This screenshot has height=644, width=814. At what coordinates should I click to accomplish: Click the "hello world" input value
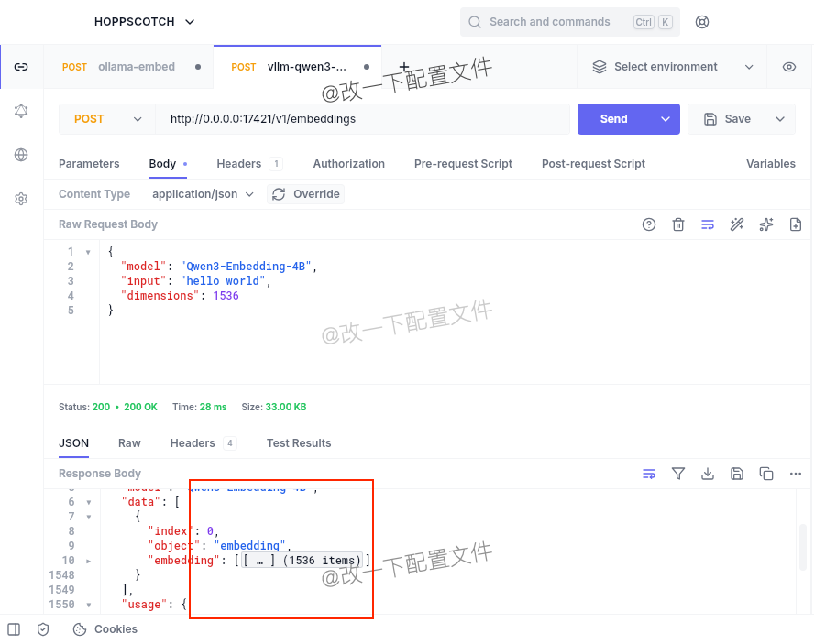coord(222,280)
